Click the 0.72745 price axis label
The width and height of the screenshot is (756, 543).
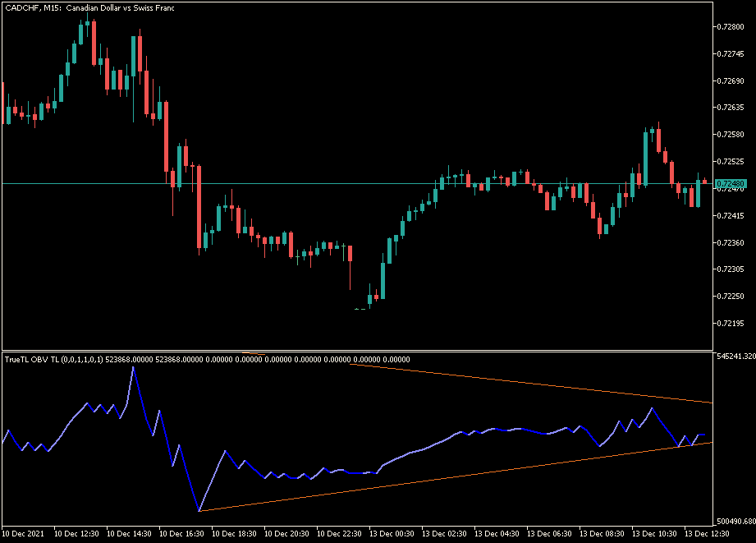pos(731,54)
